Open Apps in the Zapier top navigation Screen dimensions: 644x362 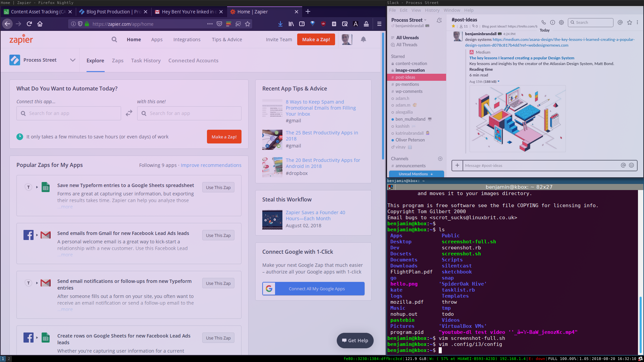pyautogui.click(x=157, y=40)
